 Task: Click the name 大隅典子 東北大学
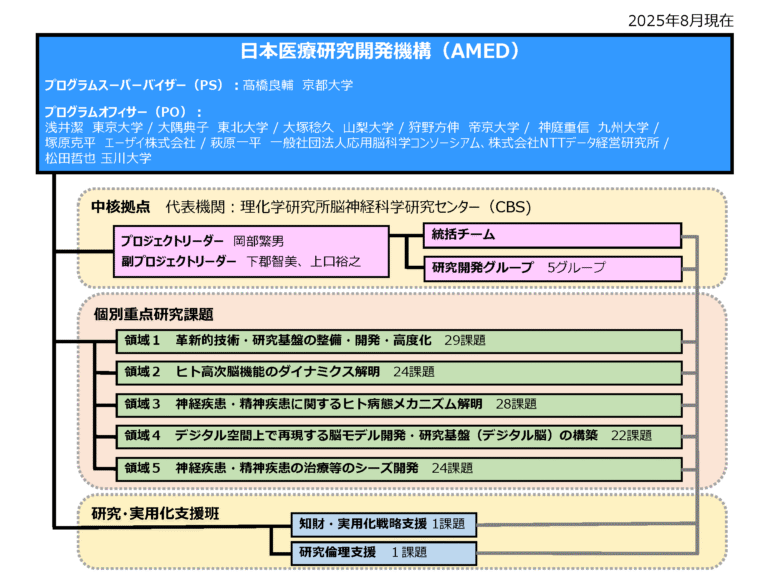coord(213,127)
